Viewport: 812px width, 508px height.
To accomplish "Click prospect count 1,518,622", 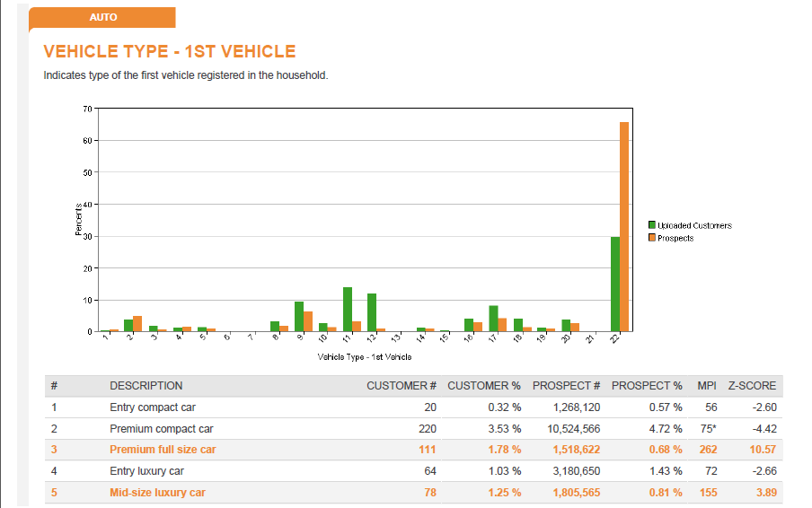I will pos(577,450).
